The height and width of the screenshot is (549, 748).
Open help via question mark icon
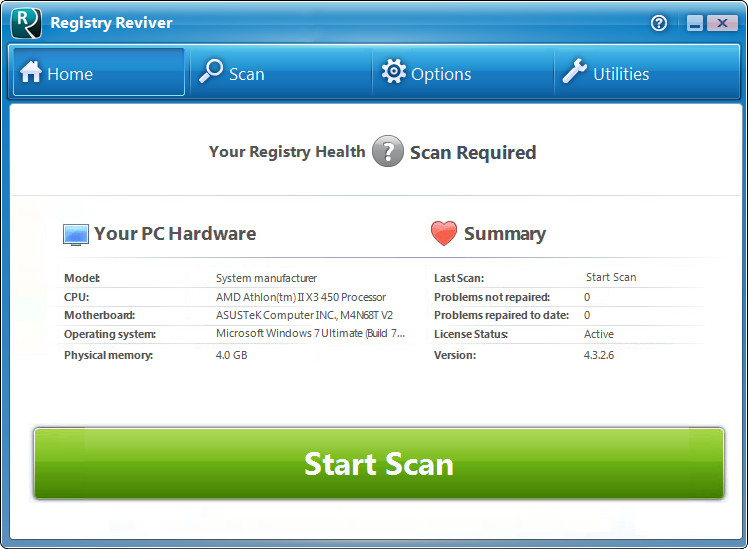[659, 23]
